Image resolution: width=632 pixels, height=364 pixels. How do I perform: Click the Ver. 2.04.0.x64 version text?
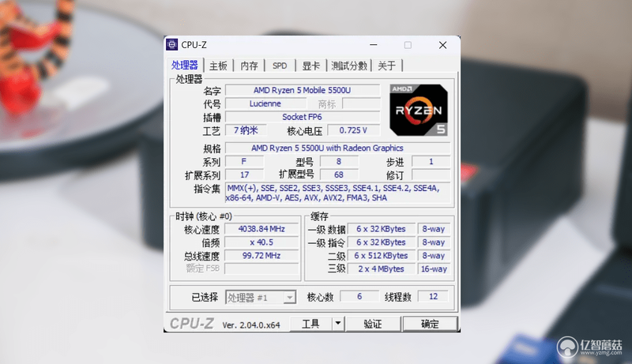pos(251,325)
